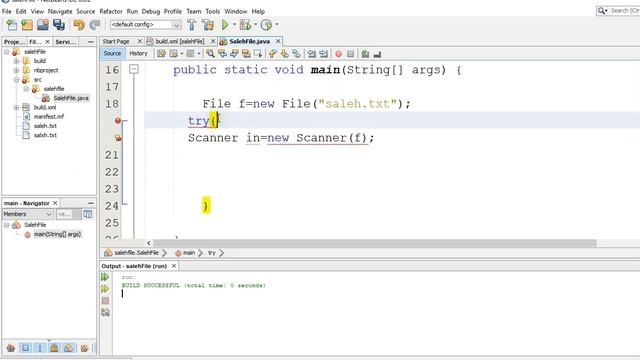Click the Output panel settings icon
This screenshot has height=360, width=640.
click(x=105, y=312)
